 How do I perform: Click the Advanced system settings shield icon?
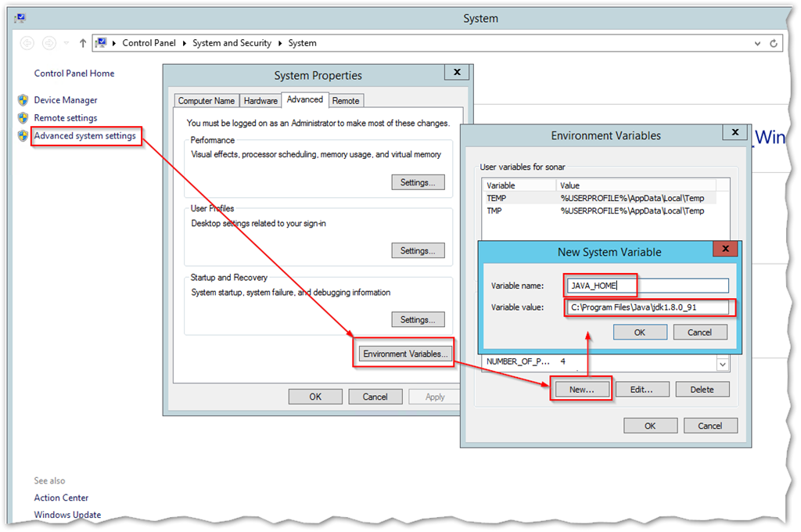point(23,136)
